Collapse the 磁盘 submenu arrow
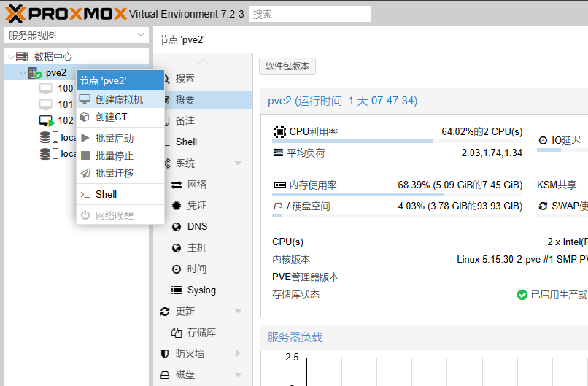 [238, 374]
